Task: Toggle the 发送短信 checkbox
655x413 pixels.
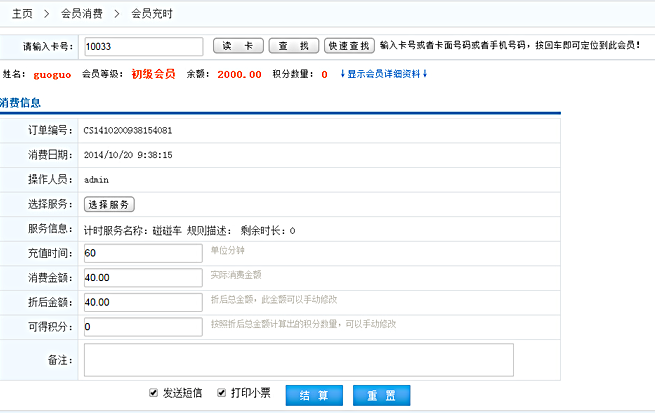Action: 153,393
